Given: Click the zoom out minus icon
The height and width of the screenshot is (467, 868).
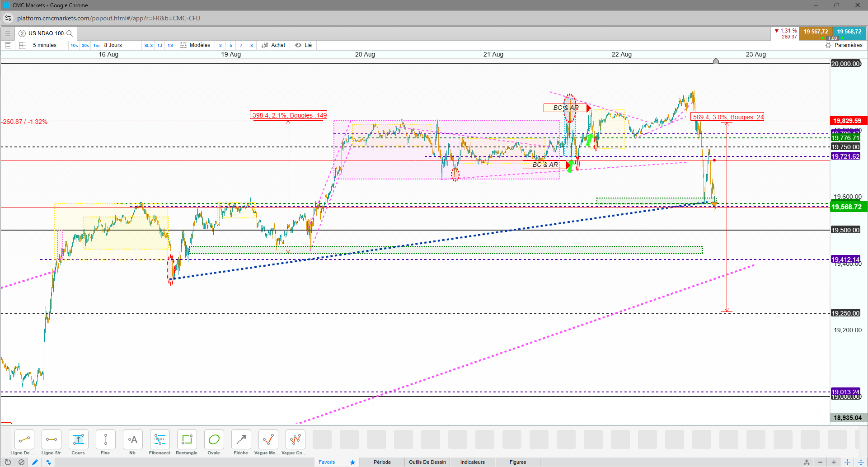Looking at the screenshot, I should pyautogui.click(x=820, y=462).
